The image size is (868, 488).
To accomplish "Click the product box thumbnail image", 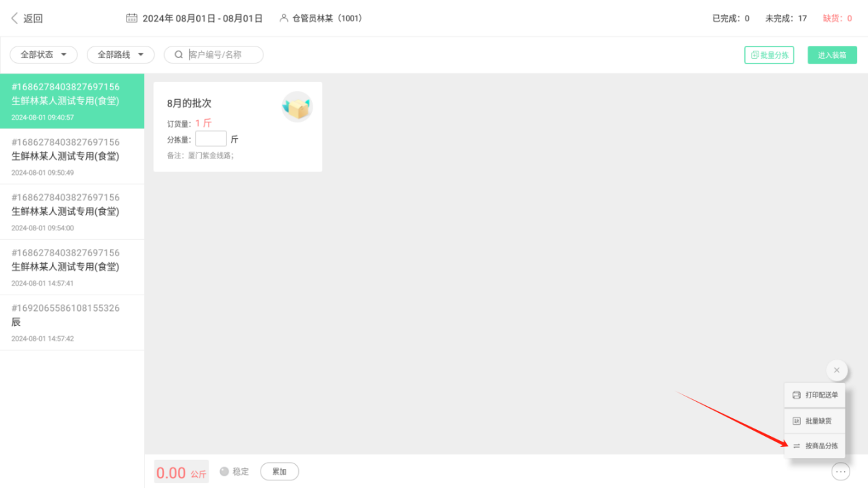I will (x=297, y=107).
